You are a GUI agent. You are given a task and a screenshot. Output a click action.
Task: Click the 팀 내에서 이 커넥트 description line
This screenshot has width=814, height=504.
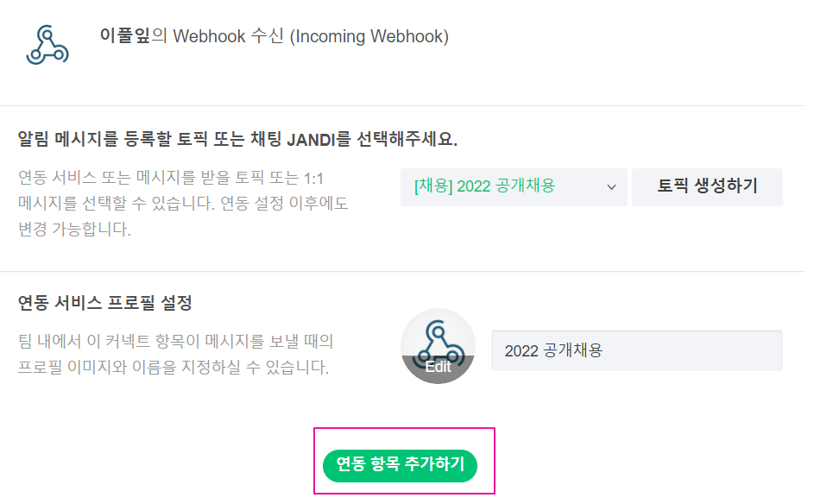coord(175,342)
